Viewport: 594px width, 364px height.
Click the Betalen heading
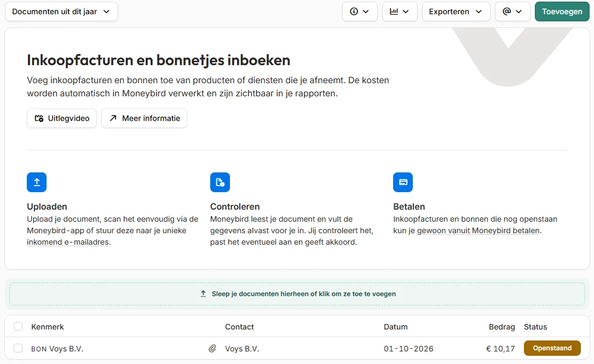point(409,207)
